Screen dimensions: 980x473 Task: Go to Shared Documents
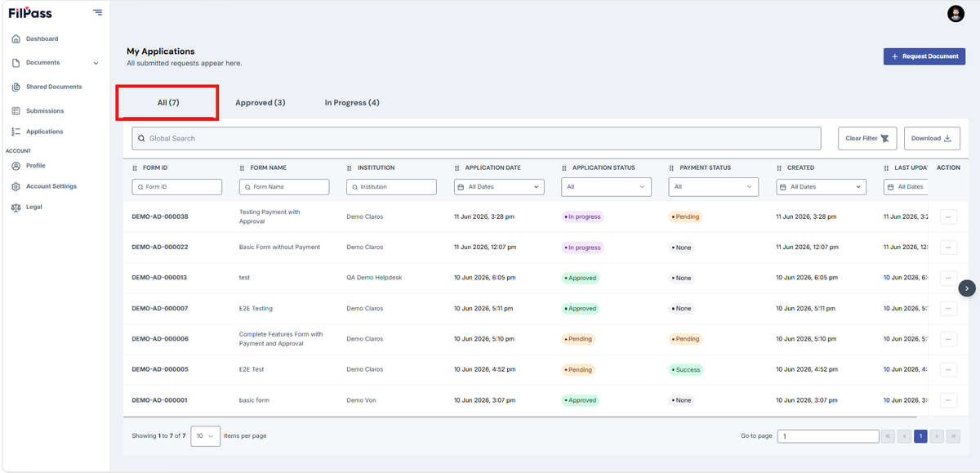pos(54,87)
